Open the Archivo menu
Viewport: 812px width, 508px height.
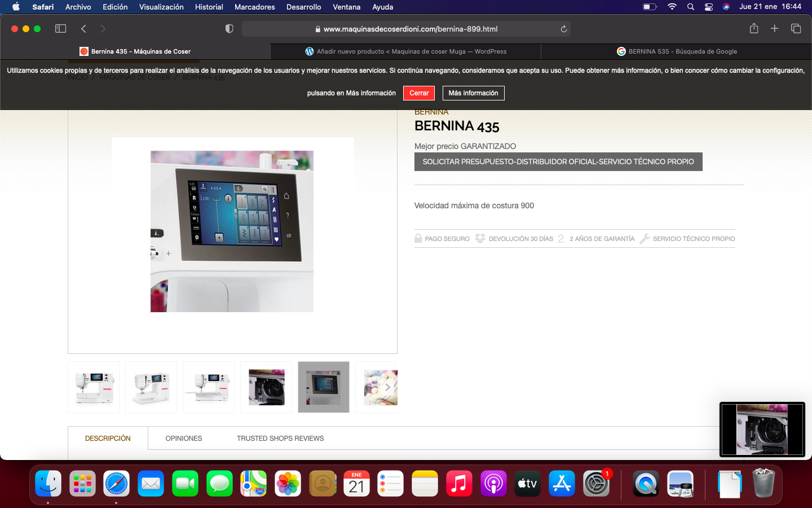pos(78,7)
